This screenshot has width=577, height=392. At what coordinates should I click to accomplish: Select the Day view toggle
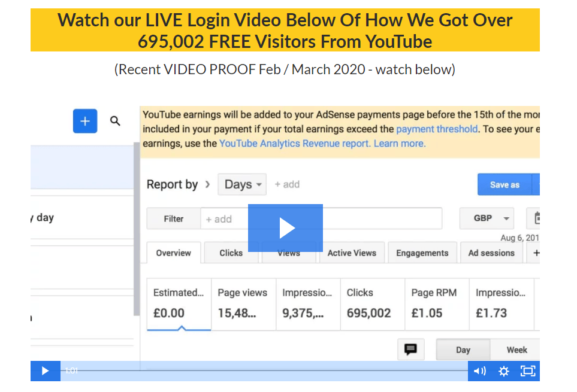463,350
